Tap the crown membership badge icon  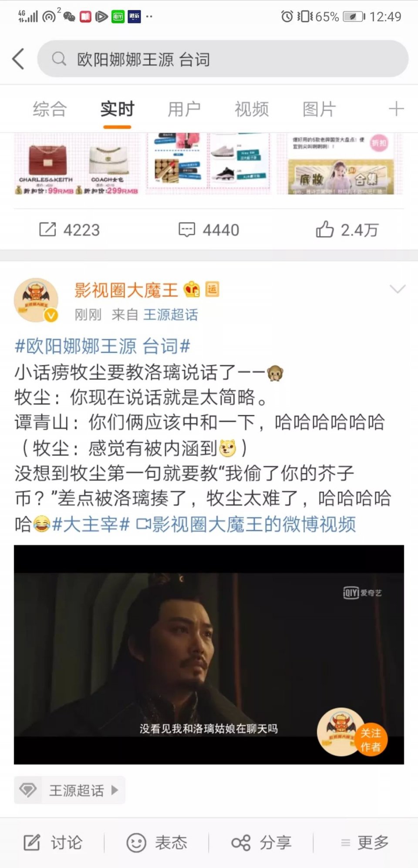point(192,289)
